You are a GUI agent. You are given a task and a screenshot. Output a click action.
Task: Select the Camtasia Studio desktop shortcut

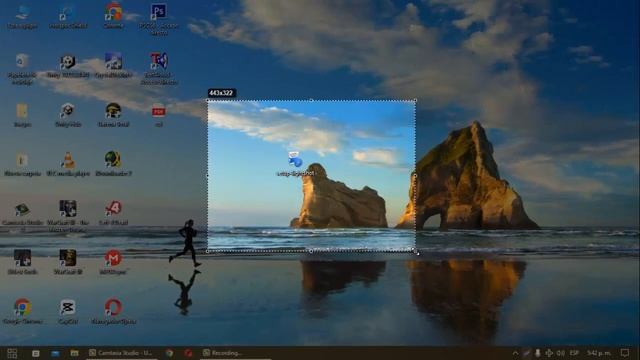point(22,217)
